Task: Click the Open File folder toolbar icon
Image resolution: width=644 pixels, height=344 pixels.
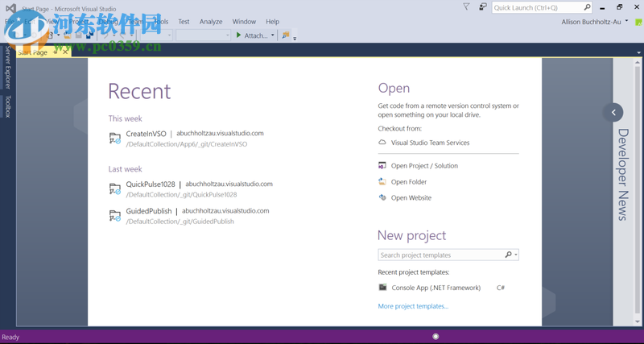Action: [68, 35]
